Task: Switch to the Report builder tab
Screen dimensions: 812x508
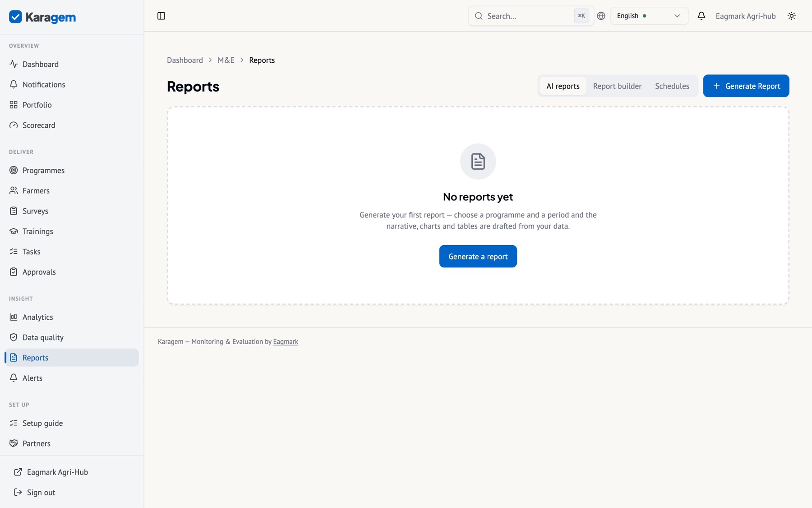Action: (x=617, y=86)
